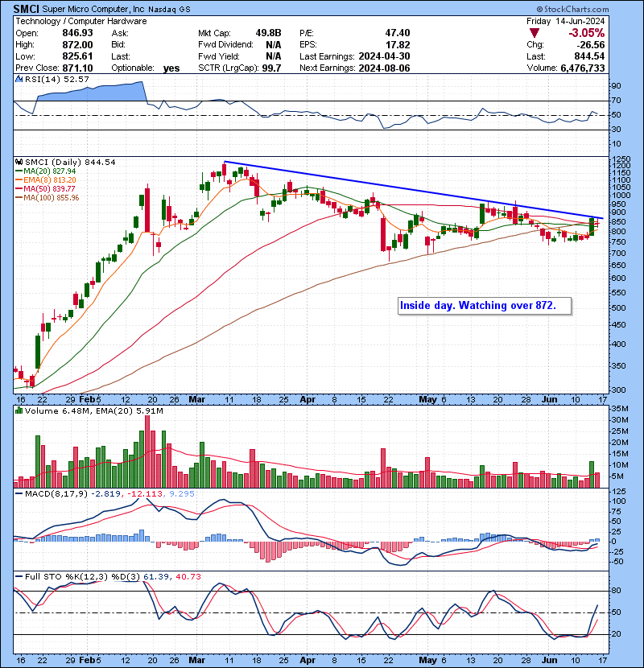644x668 pixels.
Task: Click the High value 872.00
Action: tap(77, 45)
